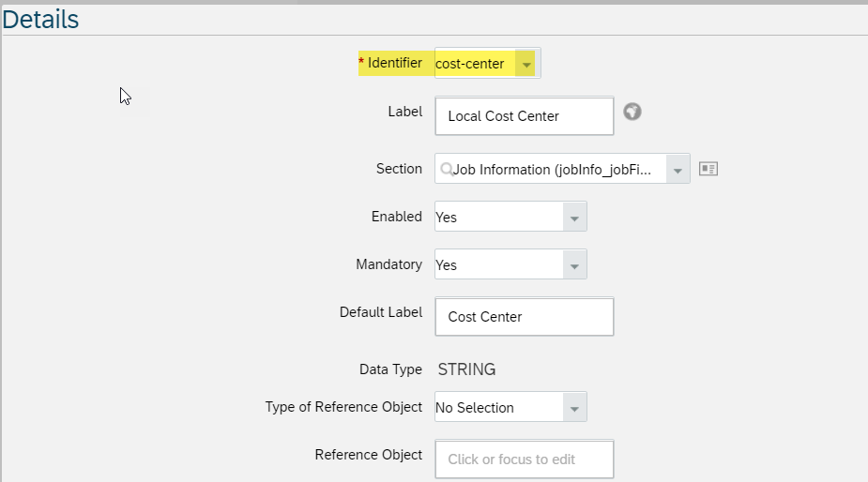
Task: Open the Section dropdown arrow
Action: 678,170
